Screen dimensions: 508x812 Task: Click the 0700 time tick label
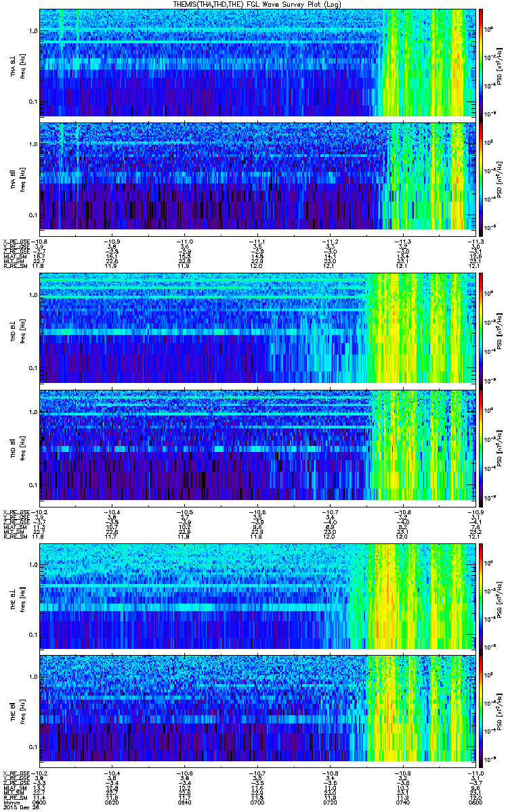(x=257, y=802)
